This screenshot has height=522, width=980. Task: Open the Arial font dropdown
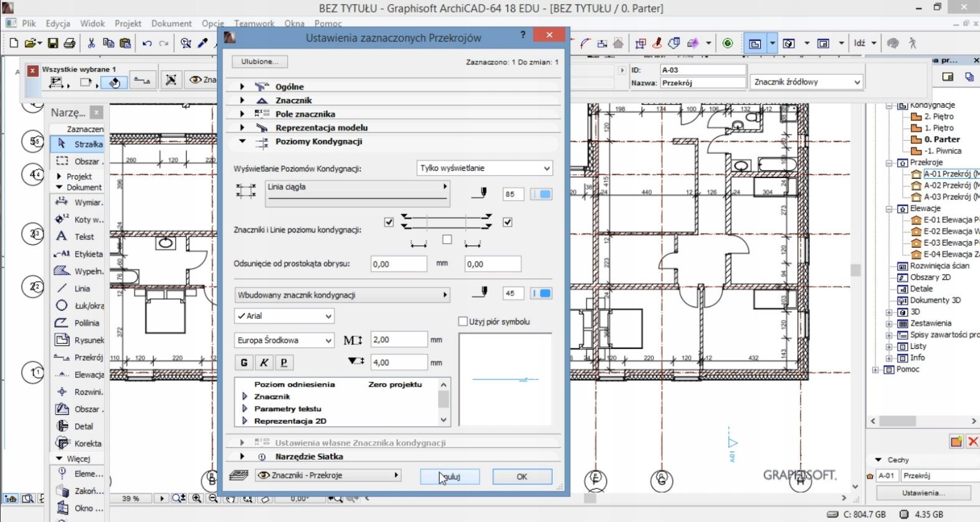point(285,316)
